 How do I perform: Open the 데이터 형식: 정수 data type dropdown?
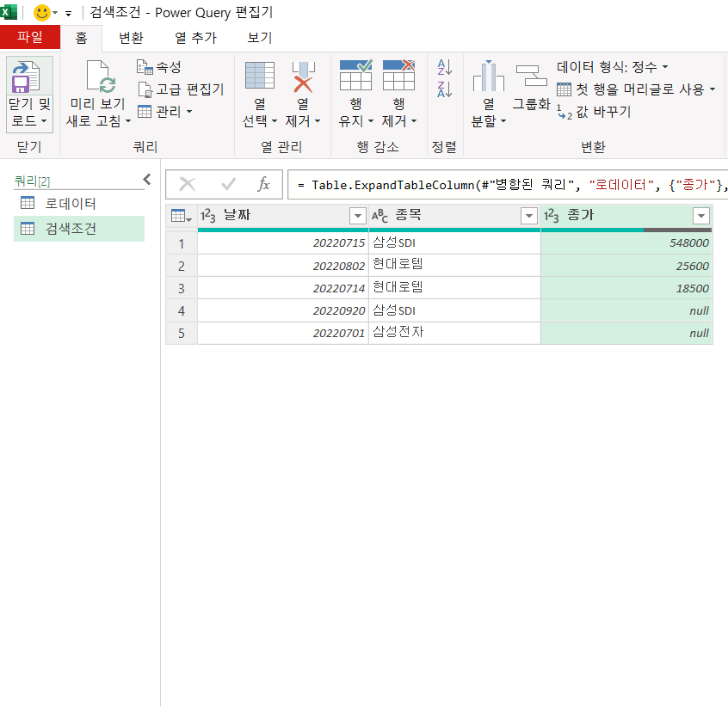point(612,67)
